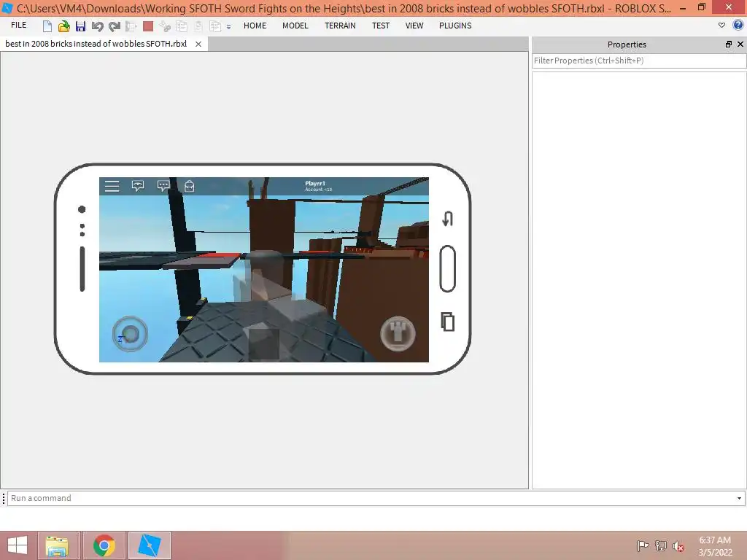Click the network tray icon
This screenshot has width=747, height=560.
coord(661,545)
